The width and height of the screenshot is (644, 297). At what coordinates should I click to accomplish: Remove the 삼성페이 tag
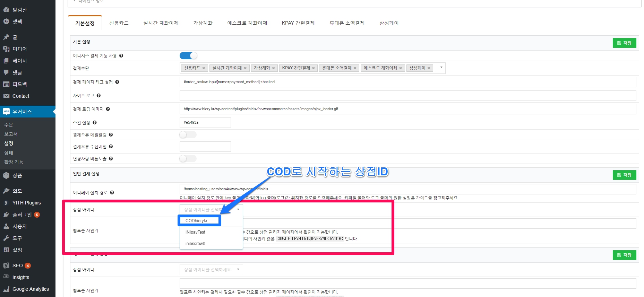(429, 68)
